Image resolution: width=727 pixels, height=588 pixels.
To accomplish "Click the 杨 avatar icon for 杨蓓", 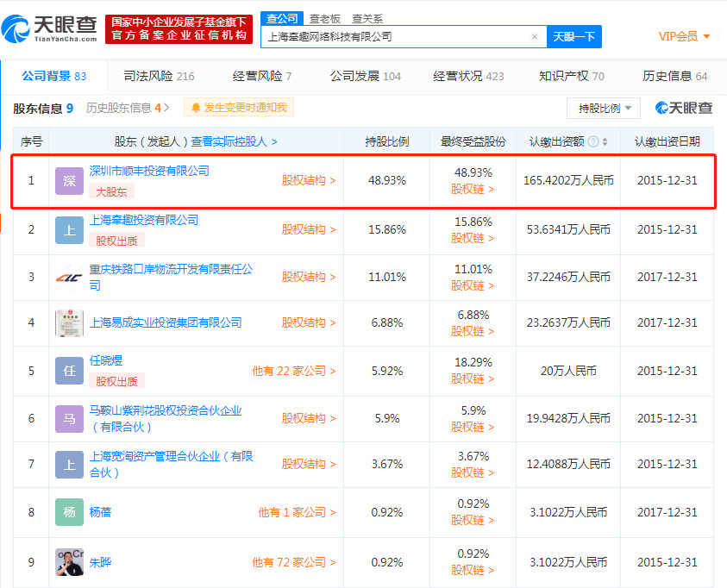I will pos(69,512).
